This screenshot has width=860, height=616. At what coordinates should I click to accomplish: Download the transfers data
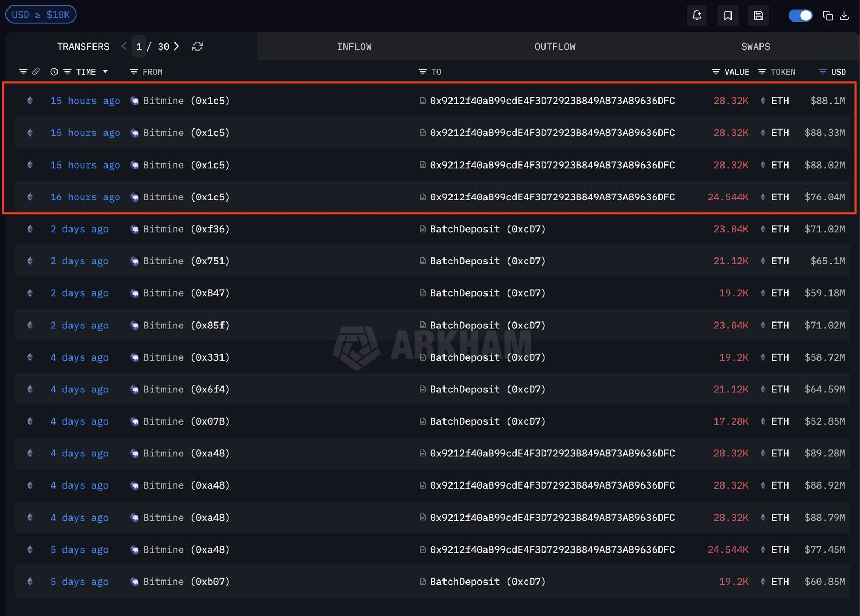click(844, 16)
